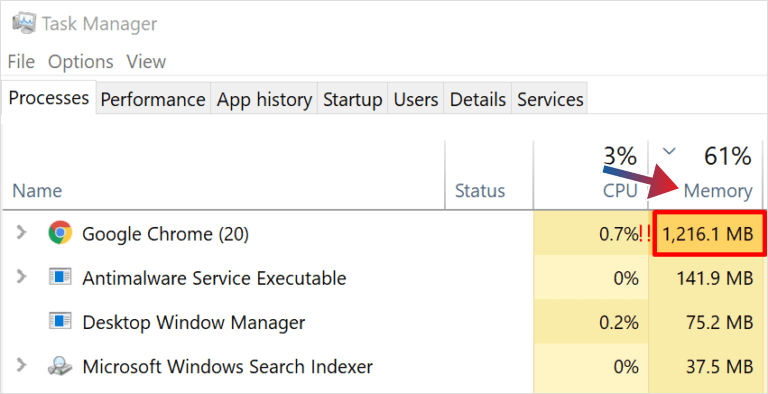Sort by the CPU column header
Image resolution: width=768 pixels, height=394 pixels.
click(620, 191)
